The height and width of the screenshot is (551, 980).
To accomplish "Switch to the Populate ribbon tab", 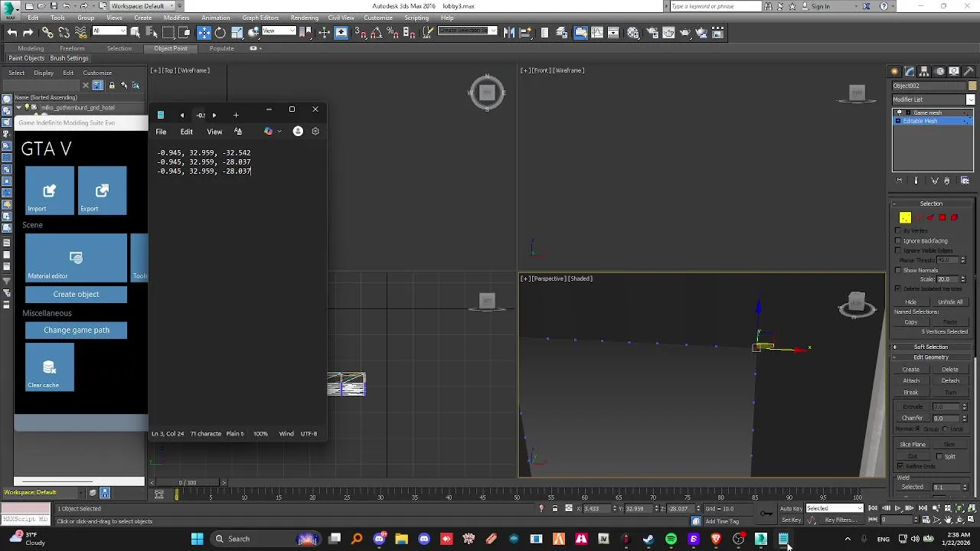I will click(221, 48).
